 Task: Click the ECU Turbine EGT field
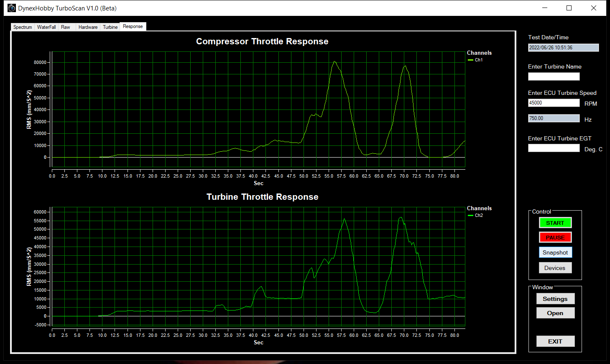[x=554, y=148]
